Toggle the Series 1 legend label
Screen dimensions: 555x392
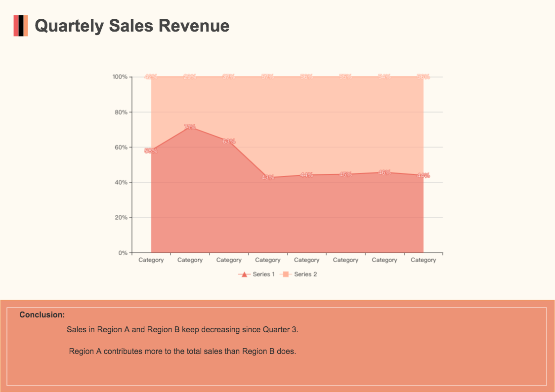pos(264,274)
